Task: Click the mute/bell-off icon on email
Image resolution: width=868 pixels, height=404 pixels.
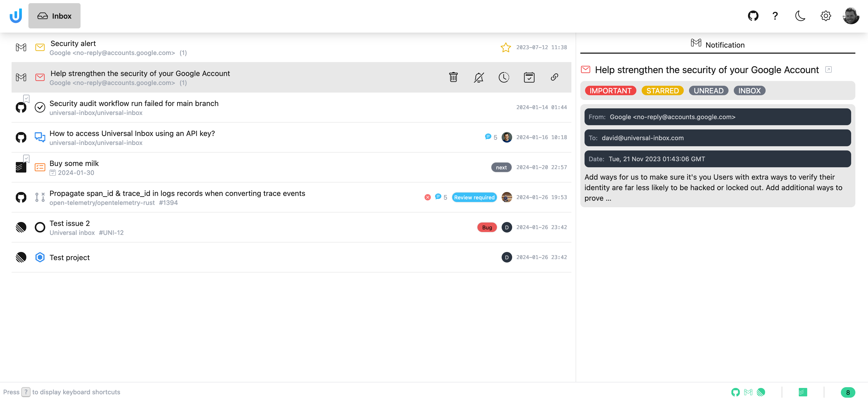Action: coord(479,78)
